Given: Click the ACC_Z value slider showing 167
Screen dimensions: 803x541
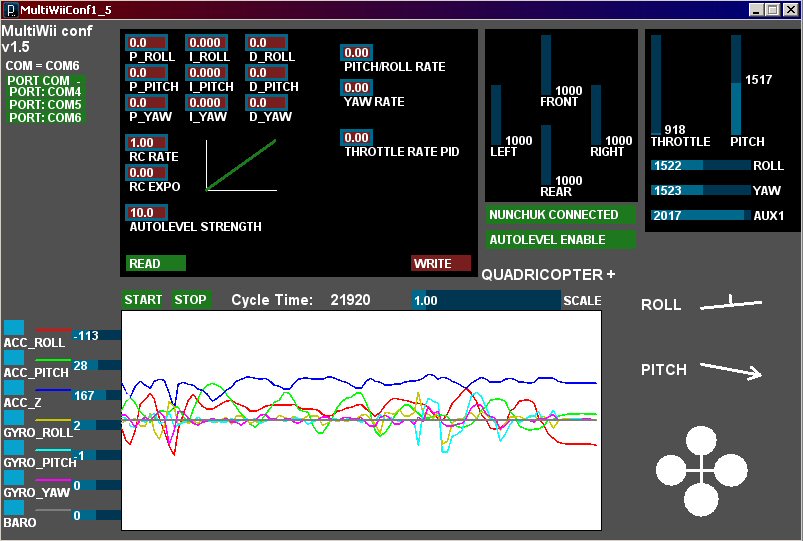Looking at the screenshot, I should 96,396.
